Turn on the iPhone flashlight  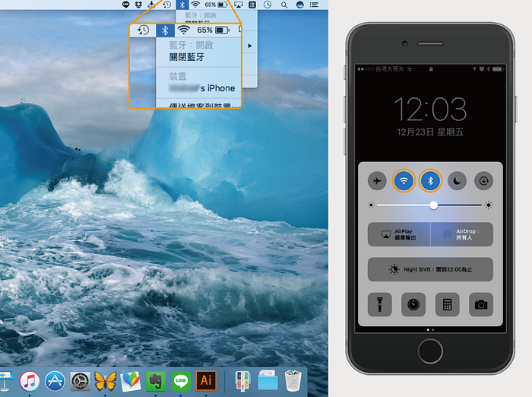pyautogui.click(x=380, y=304)
